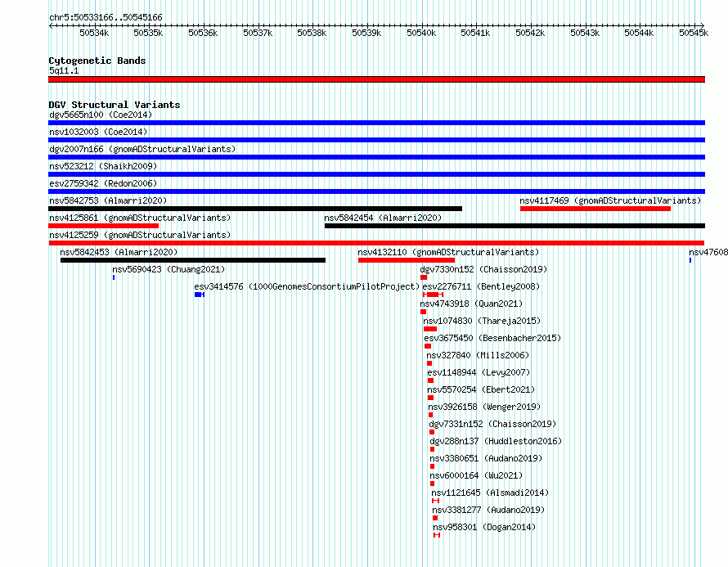The height and width of the screenshot is (567, 728).
Task: Open variant nsv1074830 (Thareja2015) label
Action: pyautogui.click(x=482, y=321)
